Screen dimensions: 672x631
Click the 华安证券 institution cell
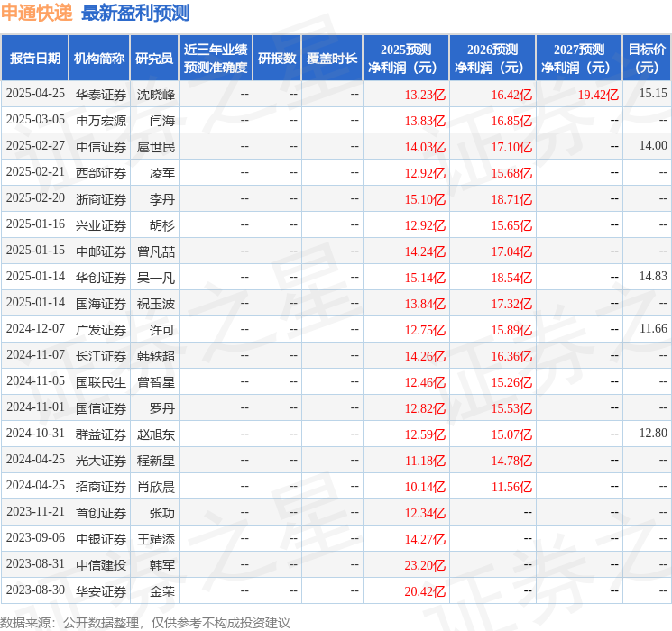coord(101,590)
